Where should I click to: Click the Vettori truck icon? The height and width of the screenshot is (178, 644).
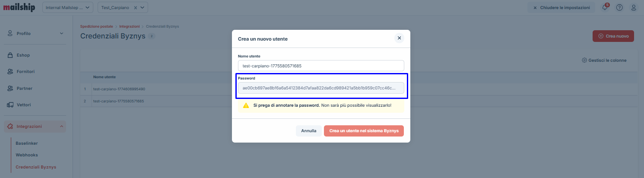(x=10, y=105)
